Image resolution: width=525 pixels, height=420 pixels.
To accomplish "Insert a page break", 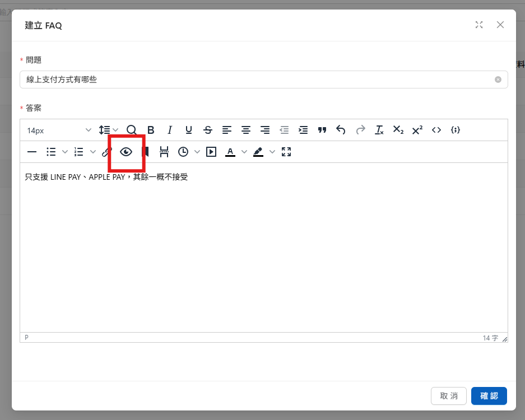I will tap(164, 152).
